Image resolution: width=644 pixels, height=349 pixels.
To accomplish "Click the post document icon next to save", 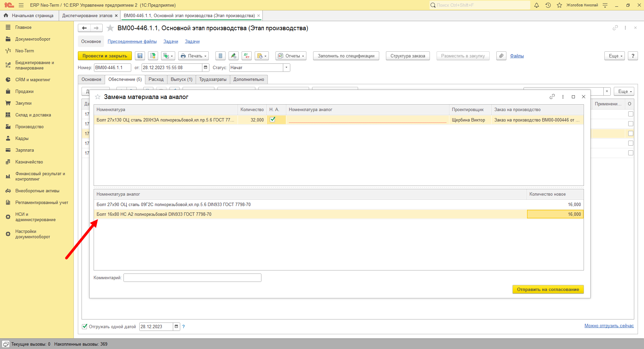I will tap(153, 56).
